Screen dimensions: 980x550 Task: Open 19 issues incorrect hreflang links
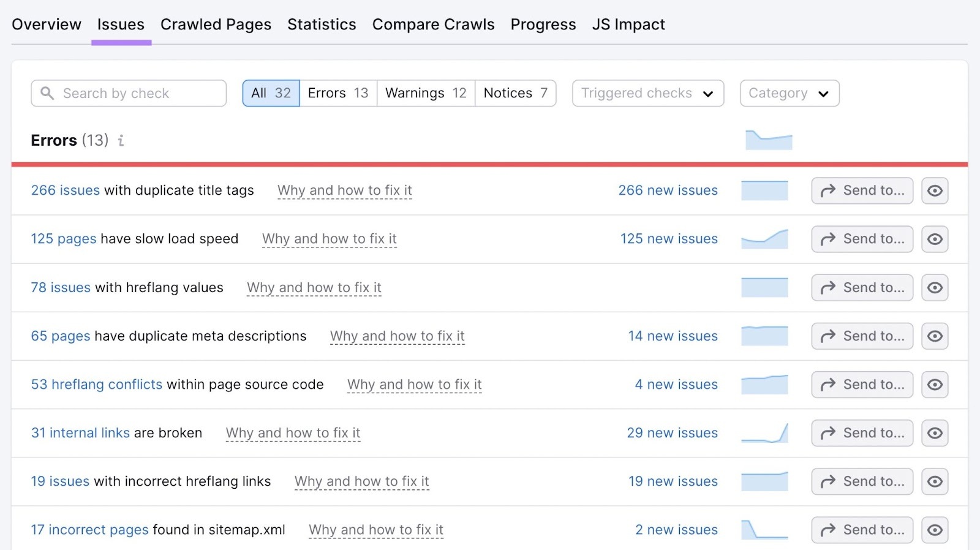click(61, 481)
